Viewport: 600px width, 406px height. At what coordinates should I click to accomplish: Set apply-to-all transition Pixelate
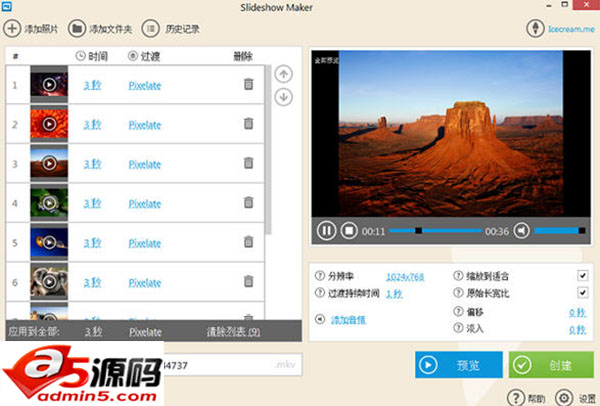pos(145,332)
